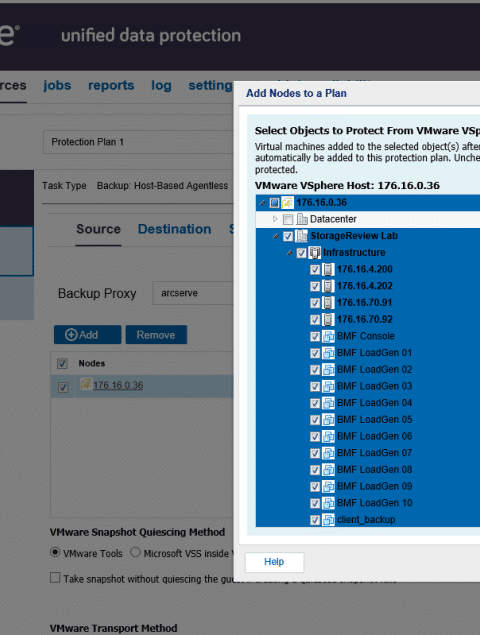The width and height of the screenshot is (480, 635).
Task: Click the VM icon for BMF Console
Action: coord(328,336)
